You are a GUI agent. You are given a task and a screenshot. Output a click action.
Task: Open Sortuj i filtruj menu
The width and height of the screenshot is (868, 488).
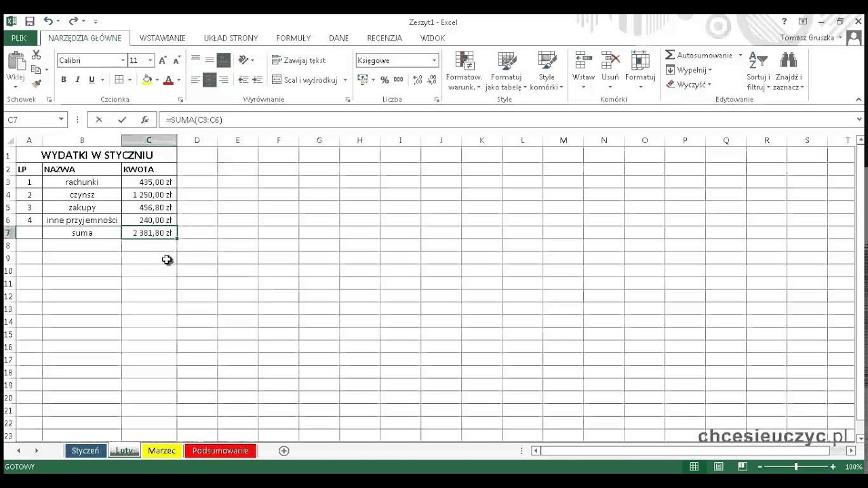coord(758,71)
